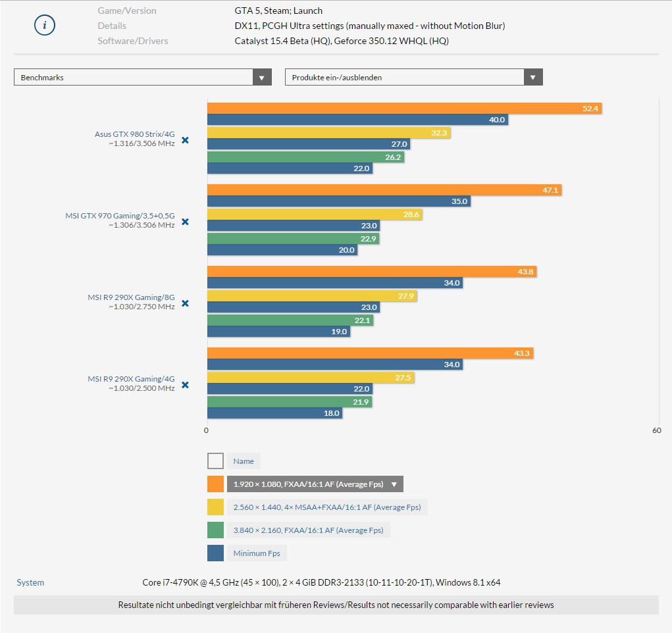Click the Name legend label
672x633 pixels.
[244, 461]
